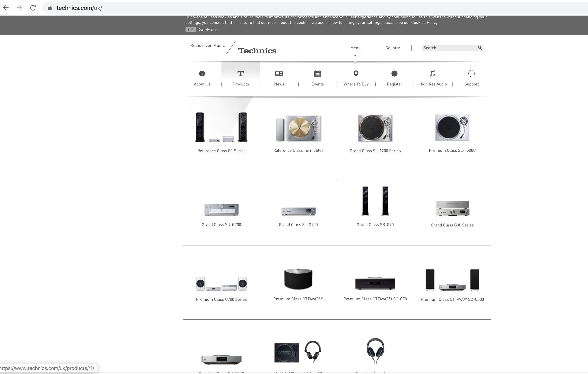Click the Grand Class SL-1200 Series link
The width and height of the screenshot is (588, 374).
click(x=375, y=151)
